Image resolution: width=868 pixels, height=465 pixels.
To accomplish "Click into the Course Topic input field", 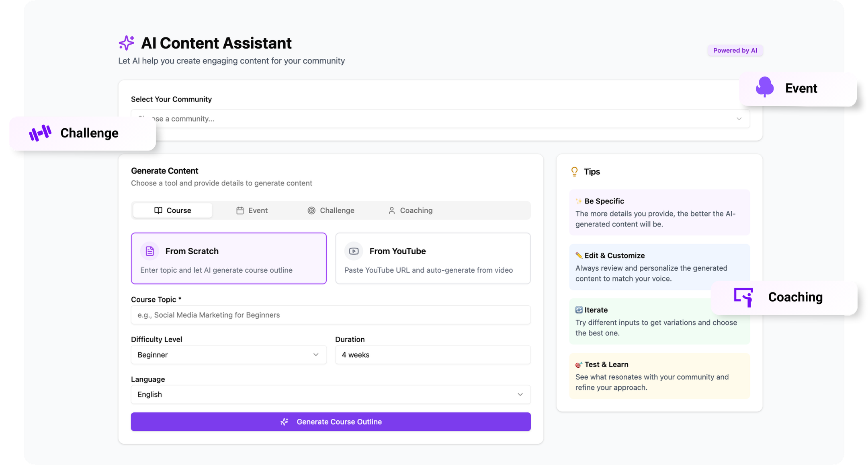I will click(330, 315).
